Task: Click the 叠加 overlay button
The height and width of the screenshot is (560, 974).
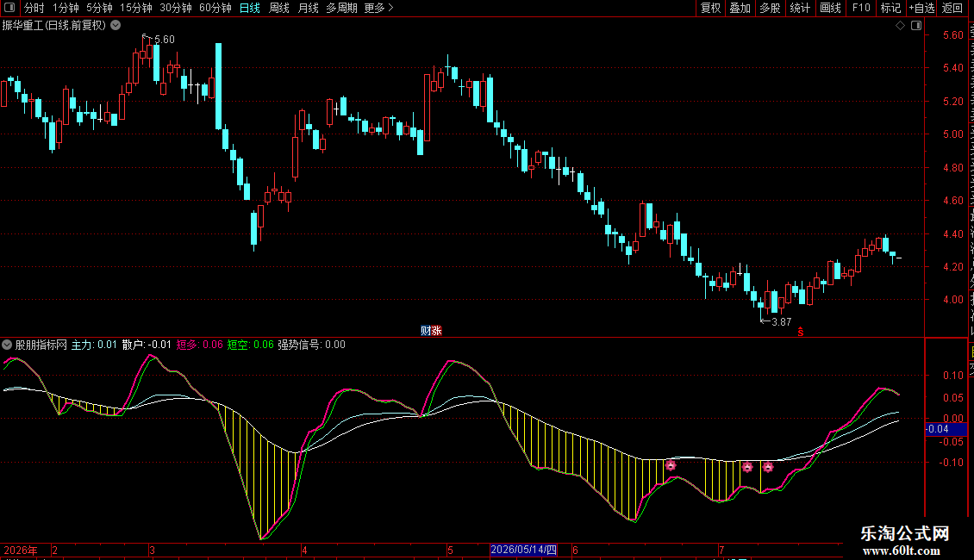Action: click(740, 8)
